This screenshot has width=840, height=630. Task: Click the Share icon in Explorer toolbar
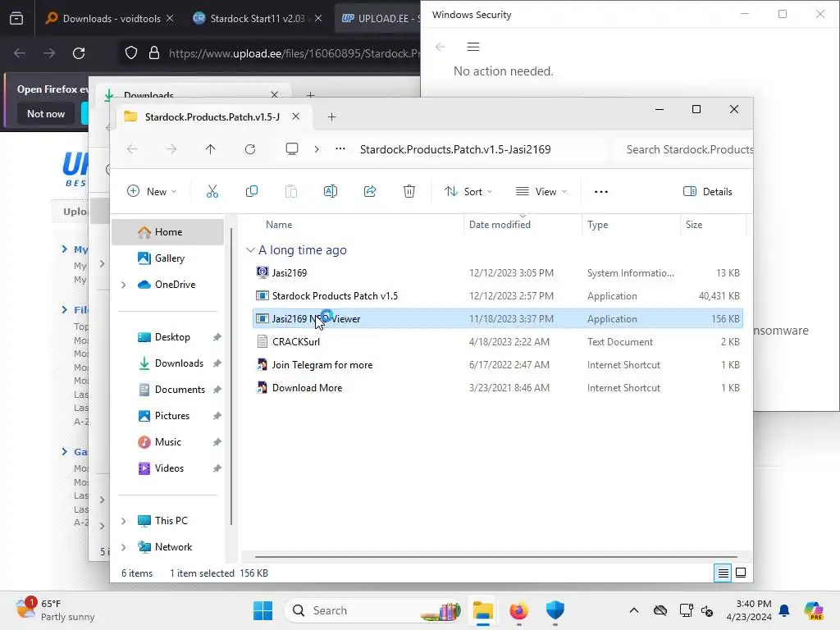tap(370, 191)
